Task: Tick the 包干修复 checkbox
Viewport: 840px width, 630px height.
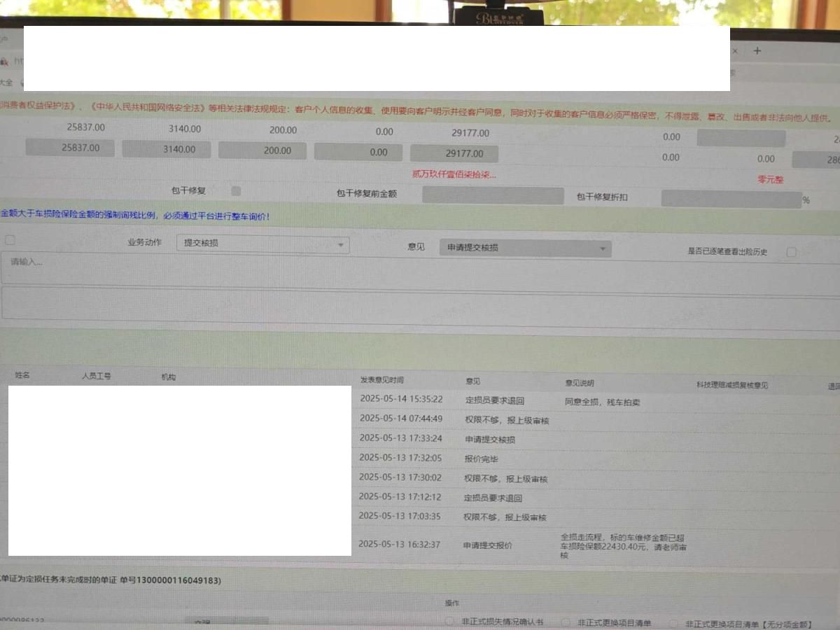Action: (x=236, y=191)
